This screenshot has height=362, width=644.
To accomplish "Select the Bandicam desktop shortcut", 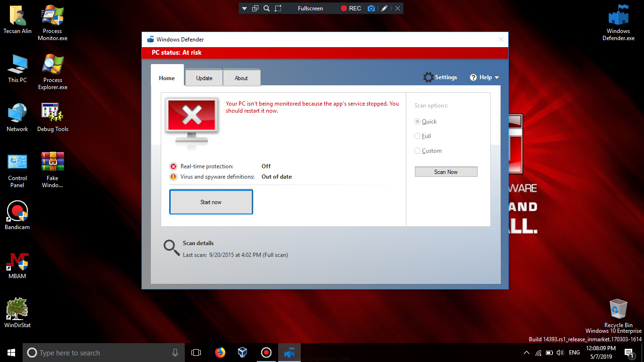I will pyautogui.click(x=17, y=215).
